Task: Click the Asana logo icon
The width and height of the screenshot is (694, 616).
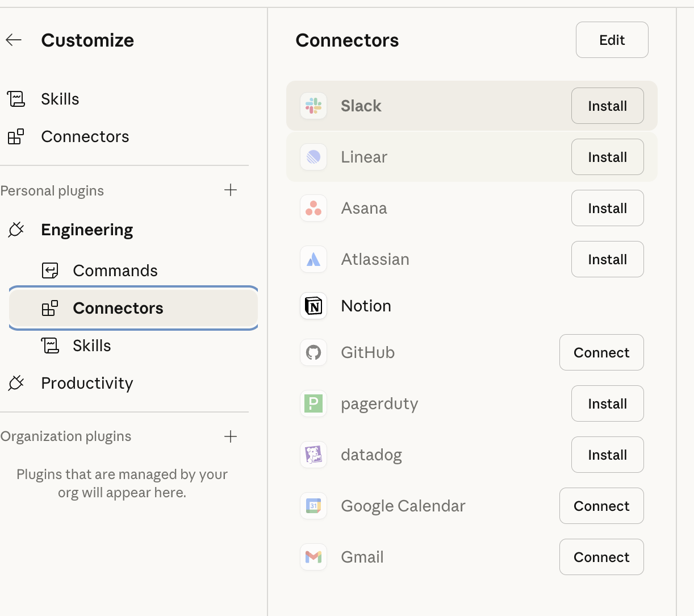Action: tap(313, 208)
